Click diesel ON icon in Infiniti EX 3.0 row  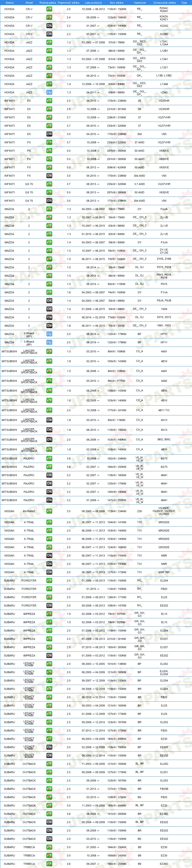pyautogui.click(x=49, y=134)
